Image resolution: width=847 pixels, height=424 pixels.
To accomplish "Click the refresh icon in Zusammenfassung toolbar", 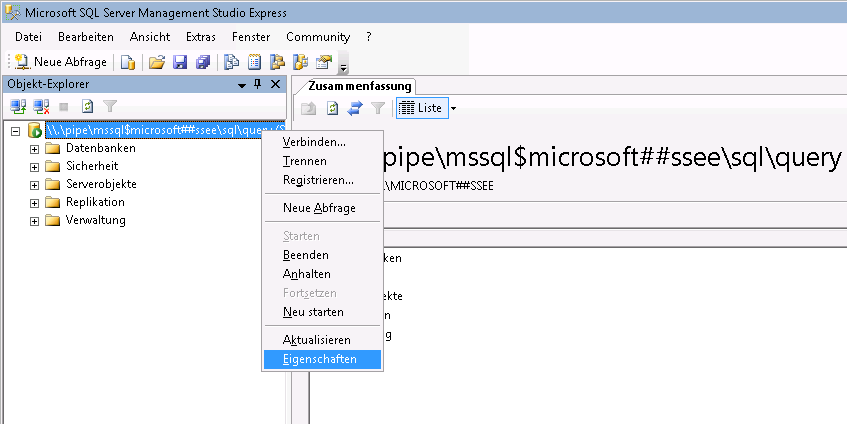I will 333,109.
